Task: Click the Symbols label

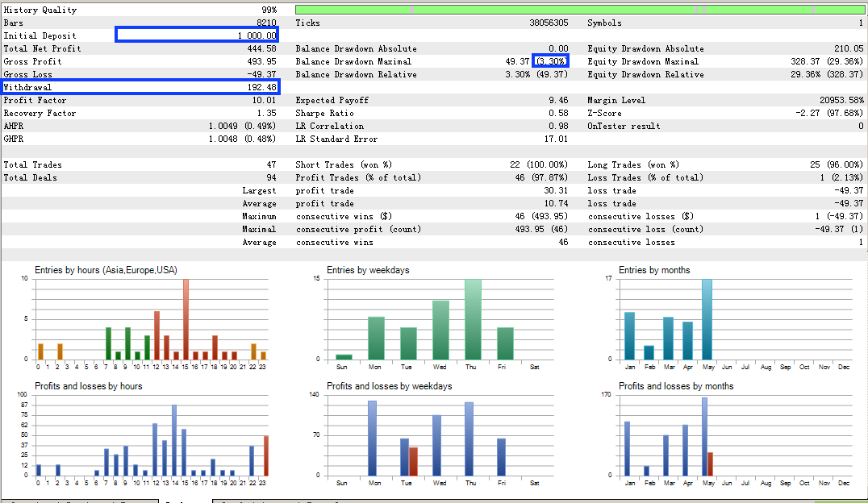Action: [x=604, y=23]
